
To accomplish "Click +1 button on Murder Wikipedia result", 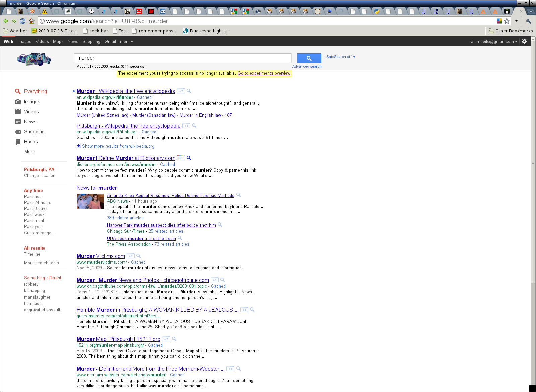I will (181, 91).
